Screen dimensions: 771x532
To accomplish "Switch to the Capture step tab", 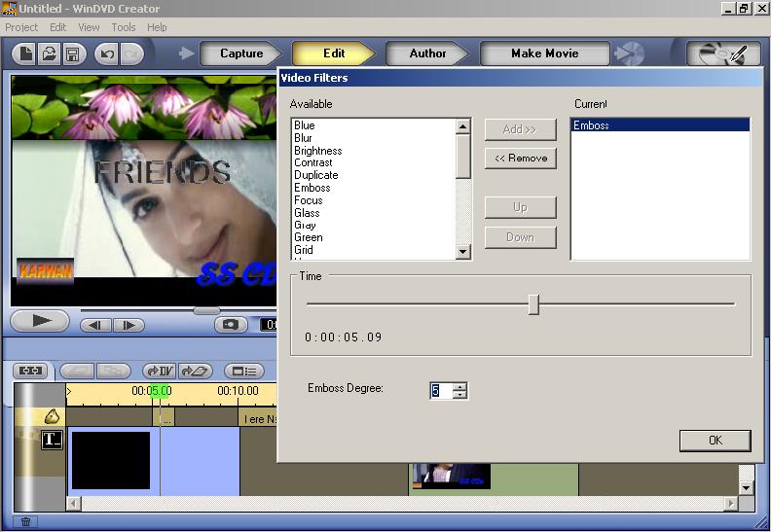I will point(241,53).
